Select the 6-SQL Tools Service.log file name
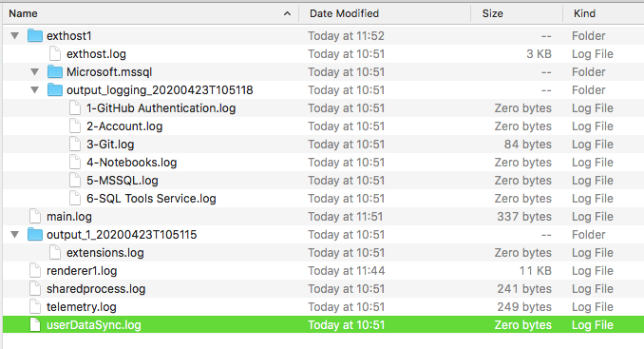This screenshot has height=349, width=644. coord(151,199)
